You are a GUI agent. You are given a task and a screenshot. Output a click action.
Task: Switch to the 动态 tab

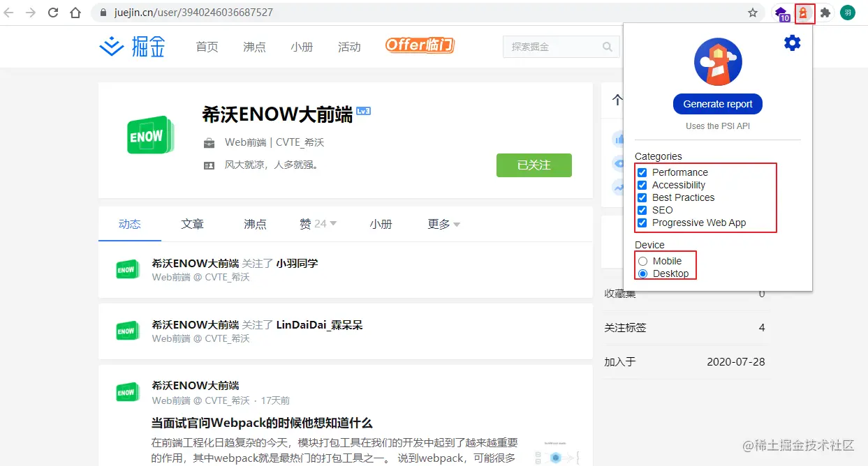pyautogui.click(x=130, y=224)
